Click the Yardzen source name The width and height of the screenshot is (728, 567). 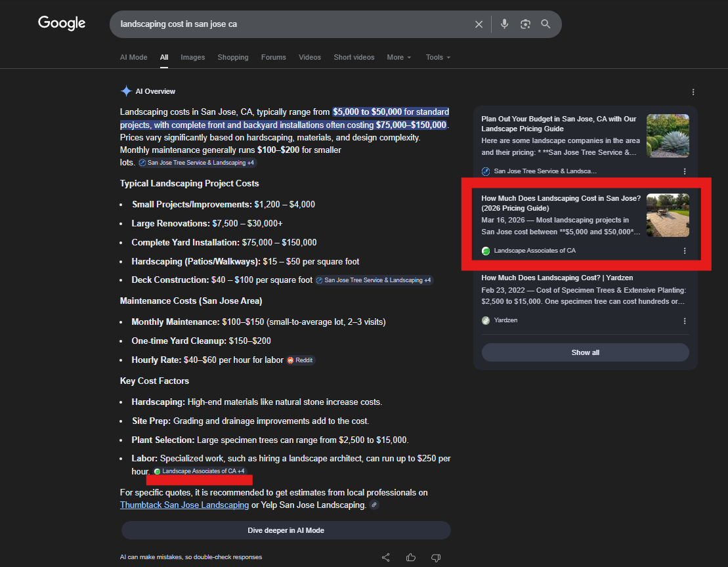pyautogui.click(x=505, y=320)
